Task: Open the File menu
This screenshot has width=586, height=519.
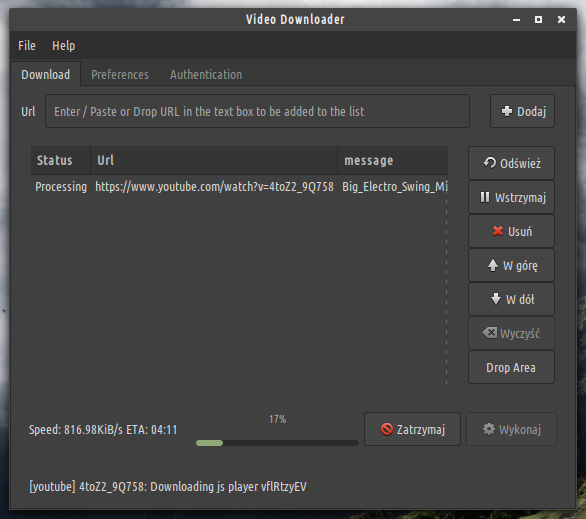Action: (27, 46)
